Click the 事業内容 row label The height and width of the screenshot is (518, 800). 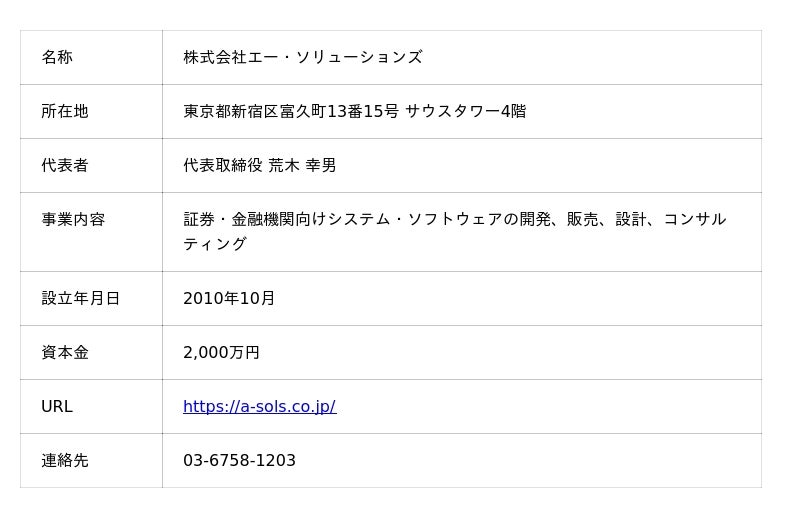(x=73, y=220)
